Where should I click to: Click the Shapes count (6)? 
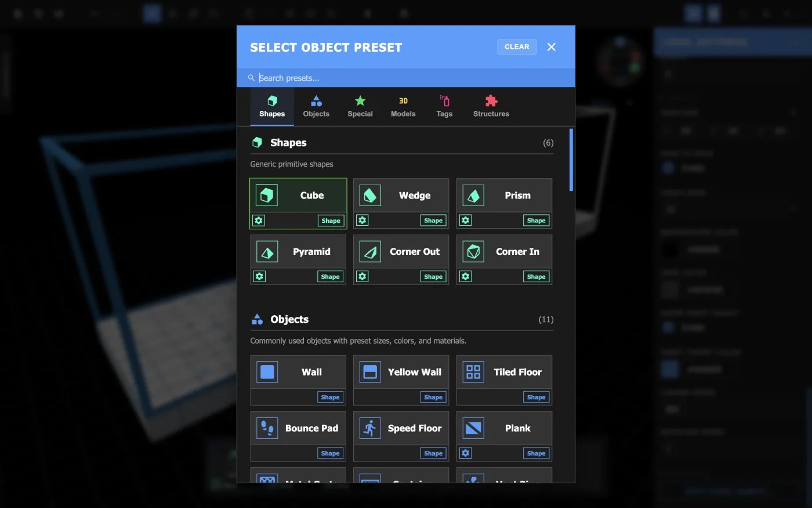pos(548,143)
